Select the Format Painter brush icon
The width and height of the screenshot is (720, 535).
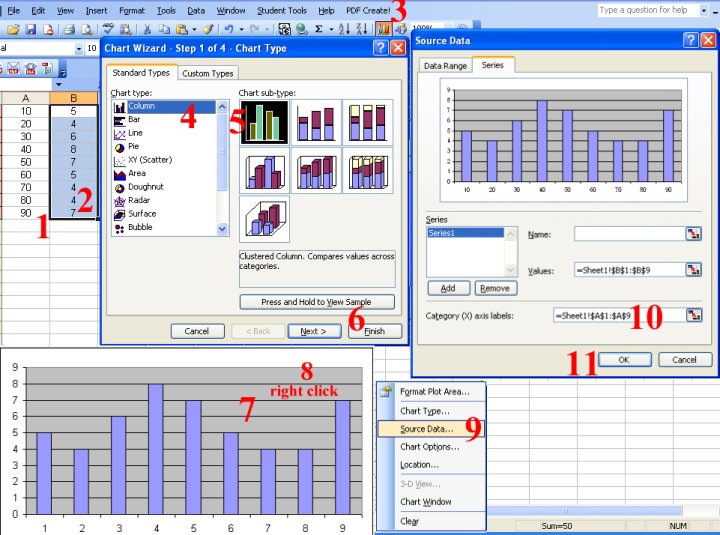208,29
